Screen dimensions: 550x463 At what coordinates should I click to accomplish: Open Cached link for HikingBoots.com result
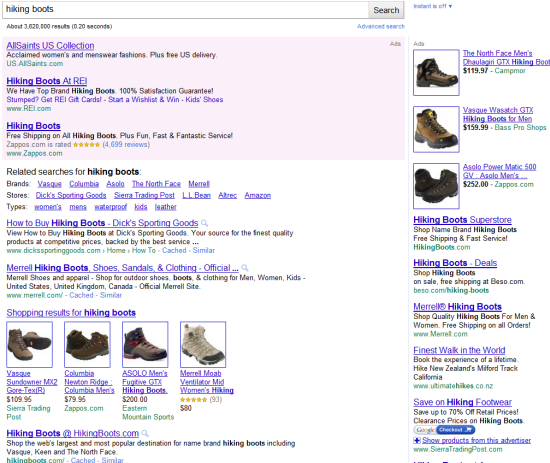(83, 460)
